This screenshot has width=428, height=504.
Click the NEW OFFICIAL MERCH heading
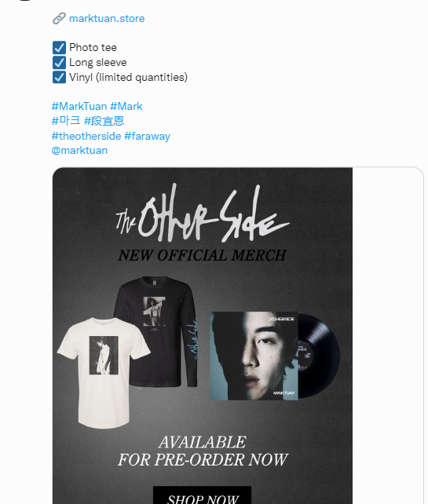(203, 256)
